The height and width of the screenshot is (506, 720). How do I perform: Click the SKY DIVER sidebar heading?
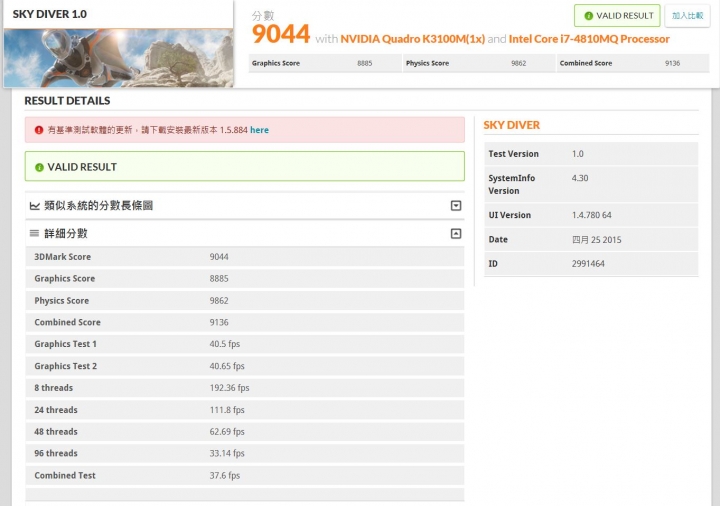pos(512,125)
